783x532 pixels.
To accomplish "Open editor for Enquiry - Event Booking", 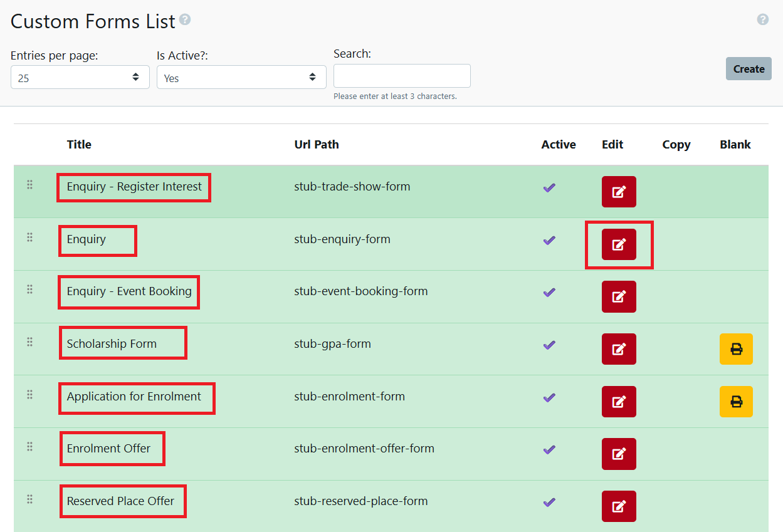I will point(619,296).
